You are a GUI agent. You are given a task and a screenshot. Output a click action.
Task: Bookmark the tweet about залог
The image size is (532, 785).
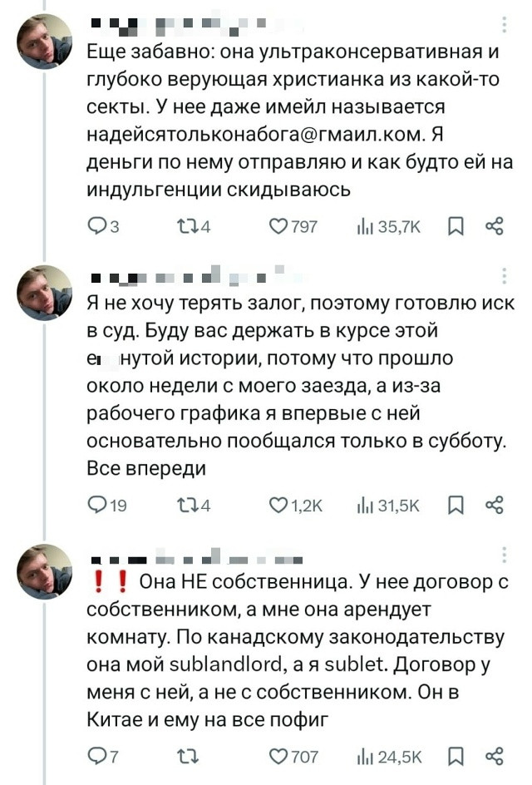(456, 504)
